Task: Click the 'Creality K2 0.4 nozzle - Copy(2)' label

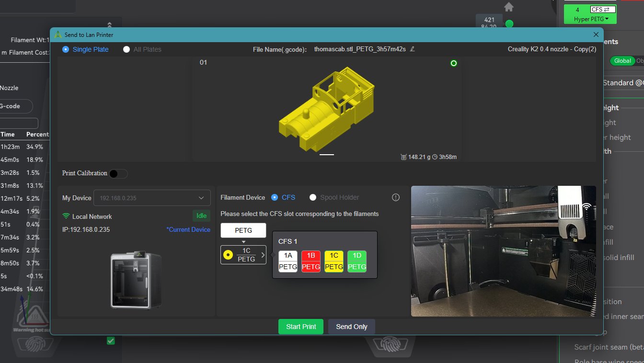Action: click(552, 49)
